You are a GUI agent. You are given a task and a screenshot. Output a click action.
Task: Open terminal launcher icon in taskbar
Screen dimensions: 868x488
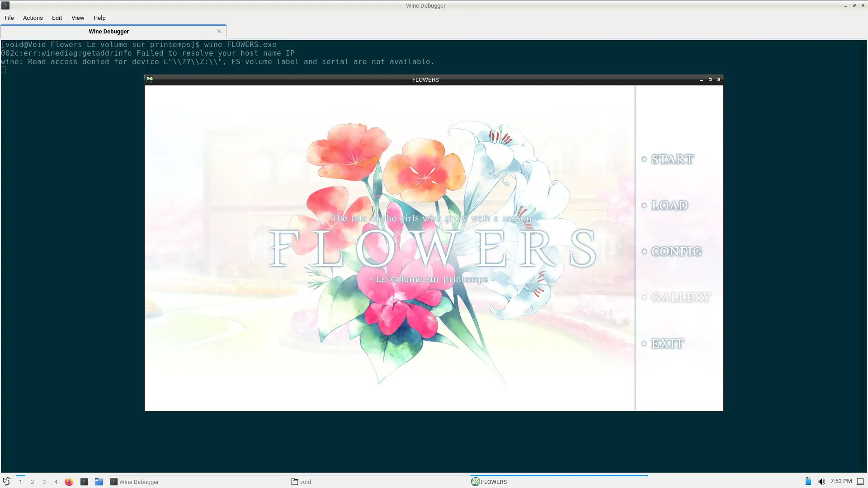pos(84,482)
